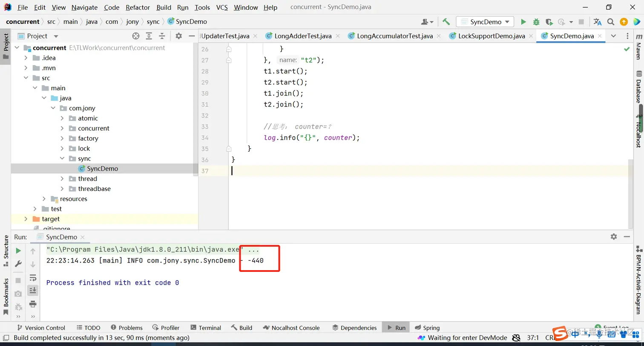Toggle the Structure tool window

coord(6,251)
